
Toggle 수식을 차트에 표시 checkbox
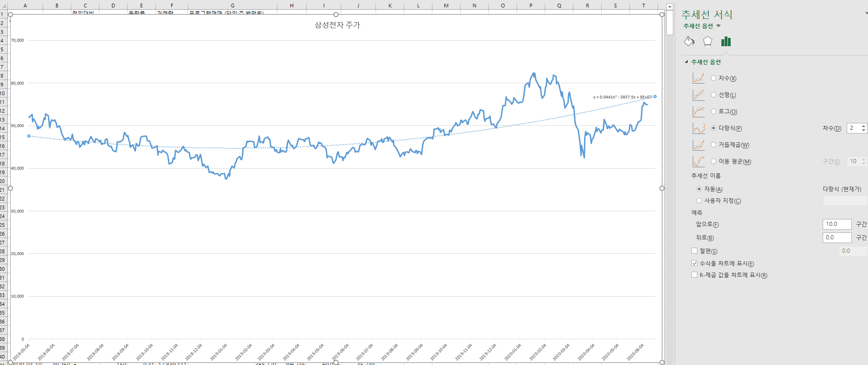click(694, 263)
